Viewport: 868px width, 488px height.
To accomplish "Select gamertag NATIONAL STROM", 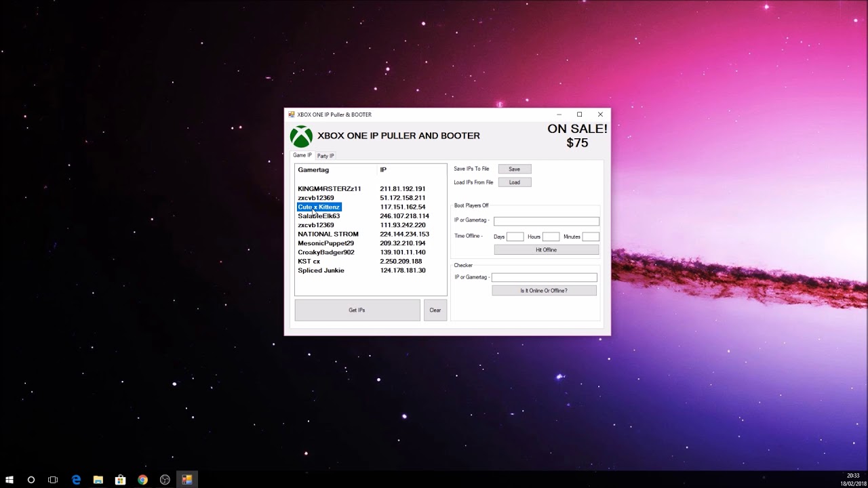I will (x=328, y=235).
